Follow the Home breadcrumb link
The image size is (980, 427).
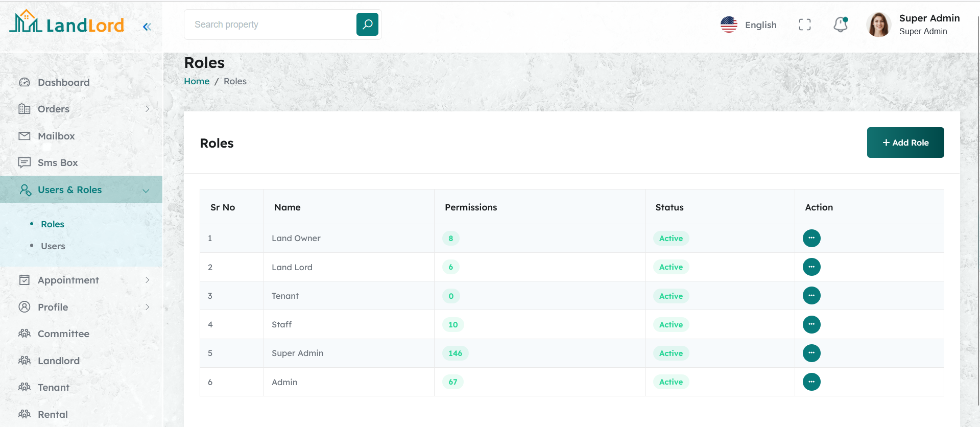[197, 81]
